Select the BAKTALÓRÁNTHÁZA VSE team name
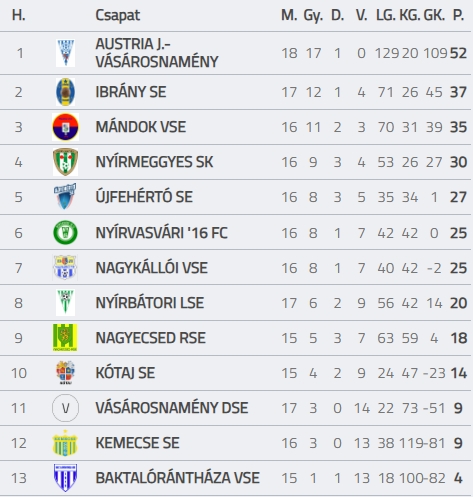Viewport: 473px width, 497px height. [177, 478]
